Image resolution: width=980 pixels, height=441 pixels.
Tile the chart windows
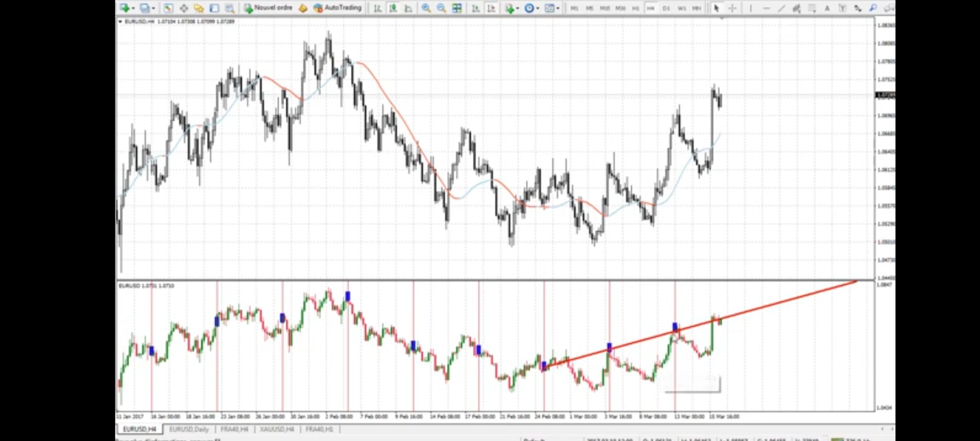(x=457, y=8)
